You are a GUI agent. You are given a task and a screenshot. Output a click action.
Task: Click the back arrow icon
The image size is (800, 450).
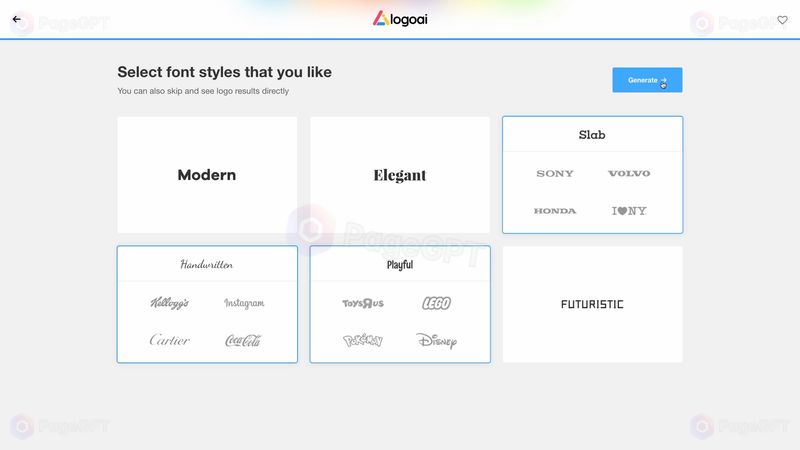click(x=17, y=19)
